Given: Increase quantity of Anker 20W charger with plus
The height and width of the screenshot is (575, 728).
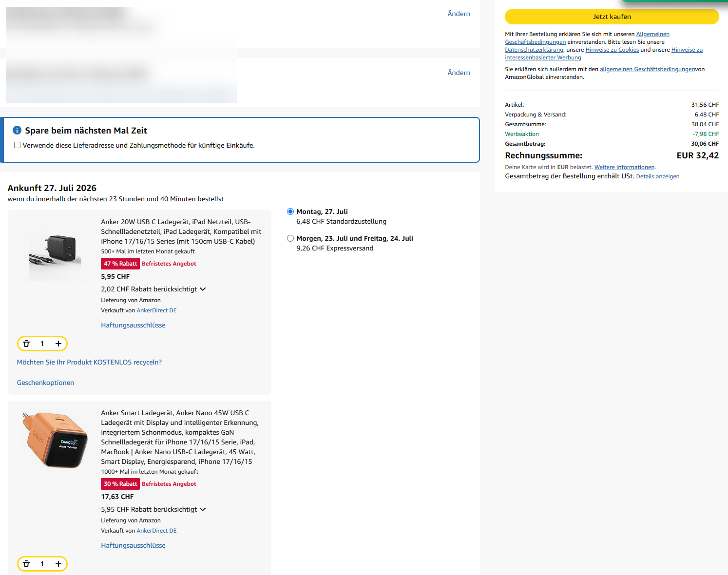Looking at the screenshot, I should click(x=58, y=344).
